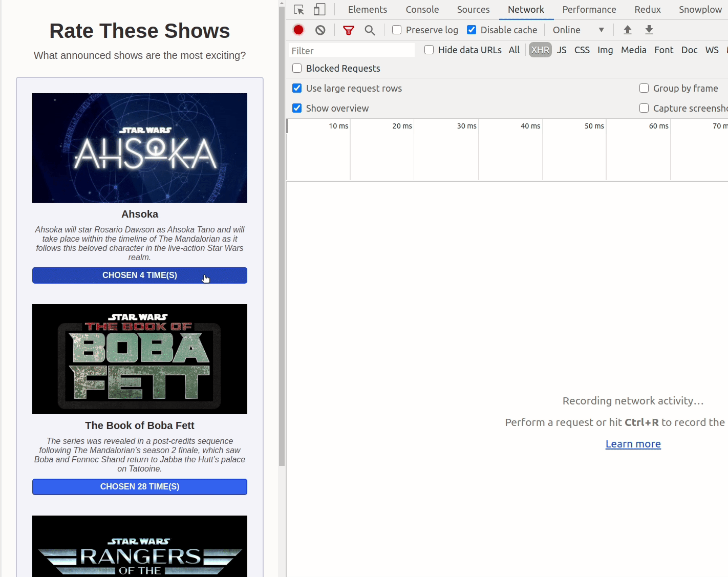Enable the Blocked Requests checkbox
Image resolution: width=728 pixels, height=577 pixels.
297,68
